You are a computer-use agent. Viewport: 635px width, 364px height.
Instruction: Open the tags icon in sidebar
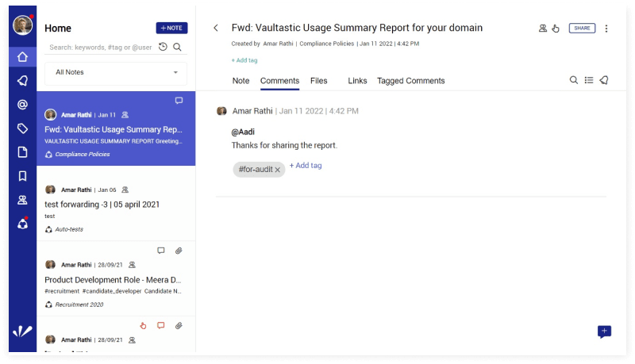point(22,128)
